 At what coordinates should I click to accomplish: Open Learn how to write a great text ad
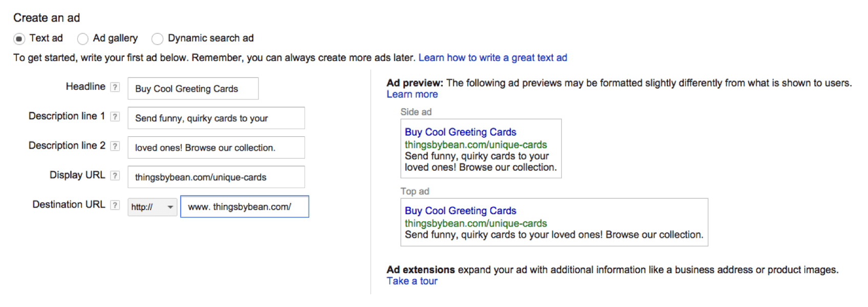coord(492,58)
